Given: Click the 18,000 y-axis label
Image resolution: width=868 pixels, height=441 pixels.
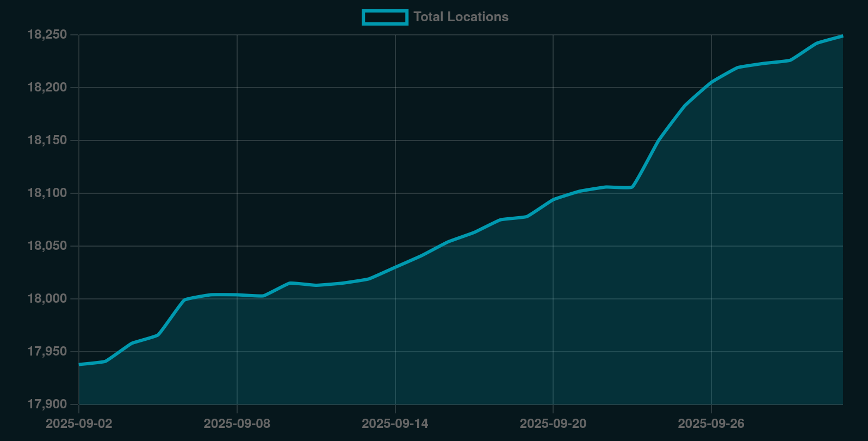Looking at the screenshot, I should (47, 299).
